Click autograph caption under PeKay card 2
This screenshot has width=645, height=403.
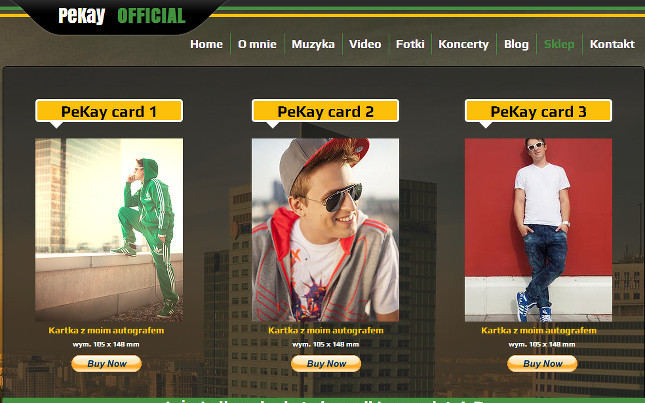(x=326, y=330)
